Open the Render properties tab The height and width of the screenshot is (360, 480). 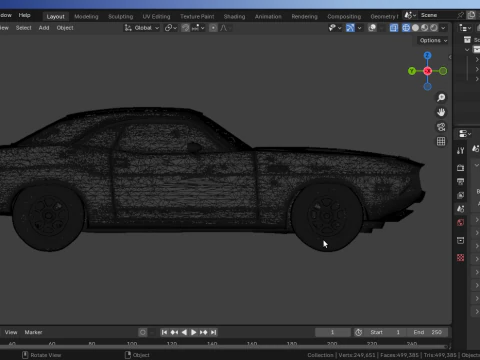coord(461,168)
